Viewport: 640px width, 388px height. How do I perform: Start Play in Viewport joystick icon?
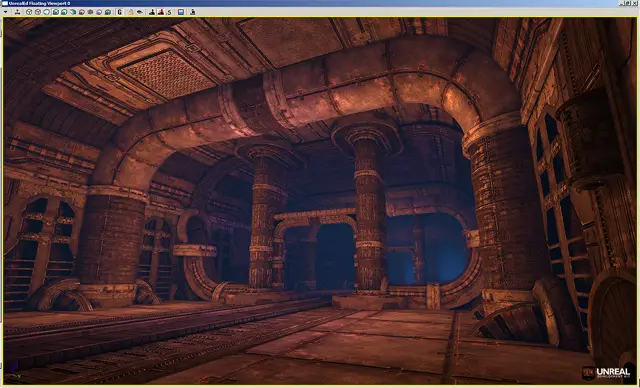[193, 12]
